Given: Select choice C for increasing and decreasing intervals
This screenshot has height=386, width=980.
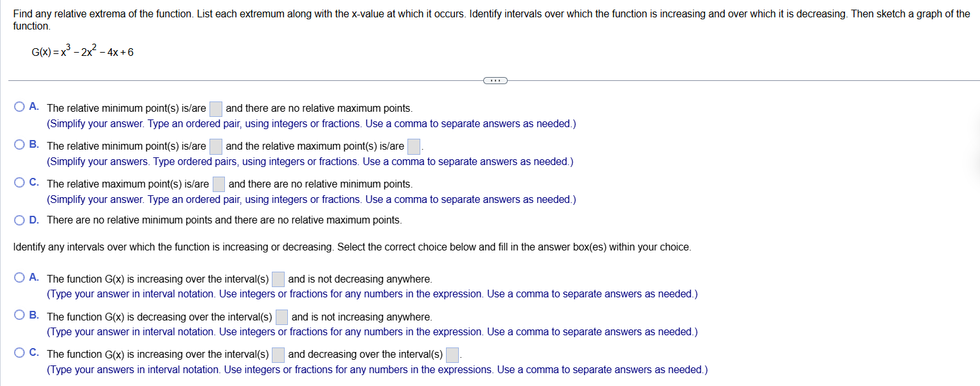Looking at the screenshot, I should click(19, 352).
